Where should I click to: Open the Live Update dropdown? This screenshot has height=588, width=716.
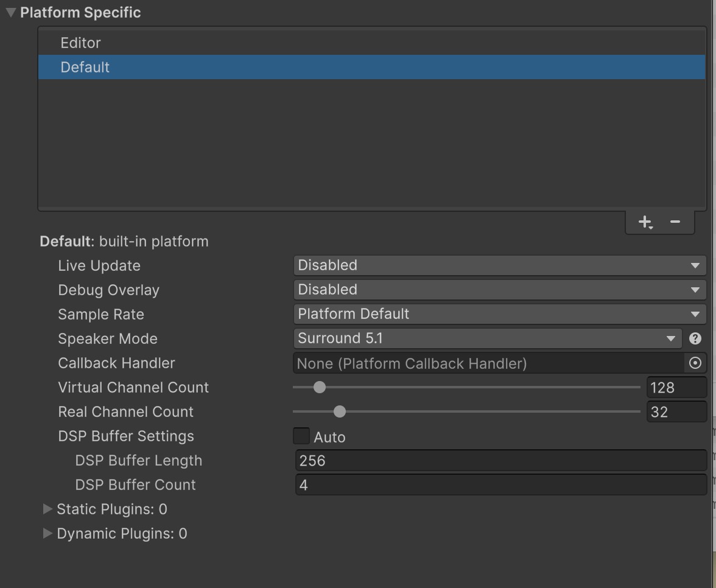coord(499,265)
